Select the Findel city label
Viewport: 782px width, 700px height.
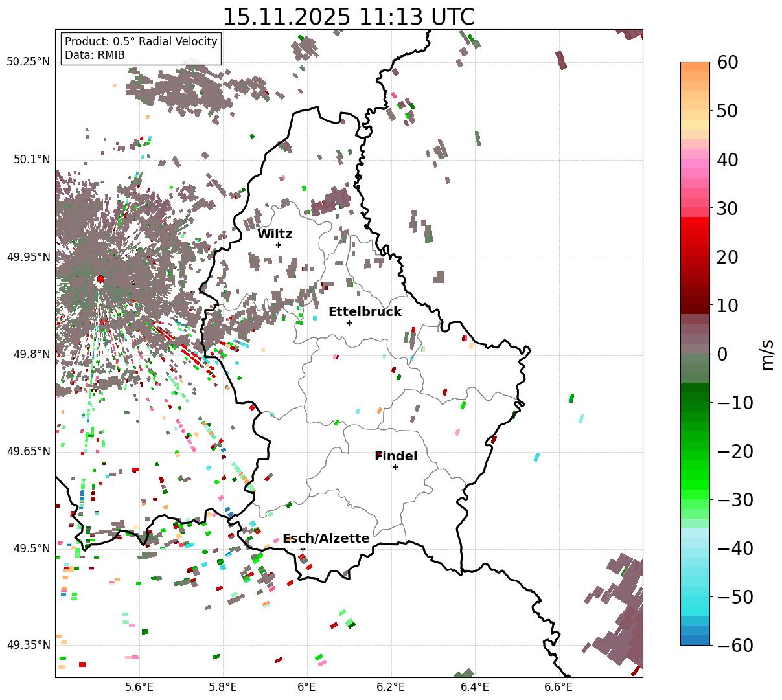point(396,456)
